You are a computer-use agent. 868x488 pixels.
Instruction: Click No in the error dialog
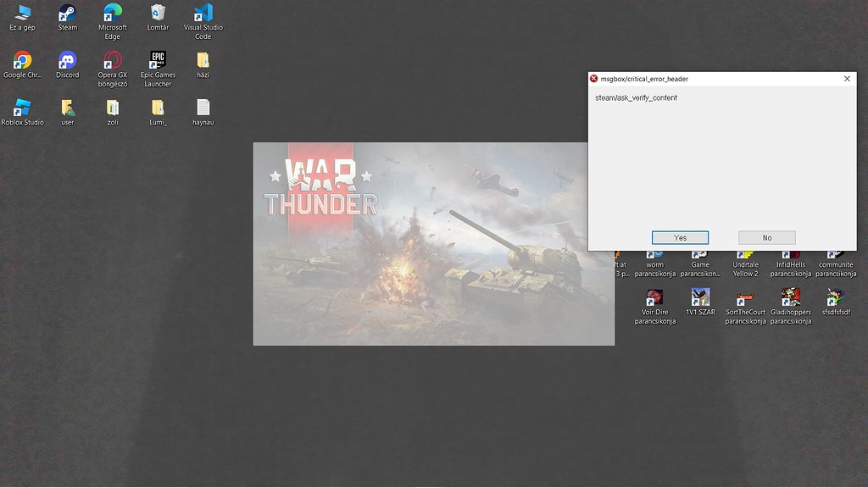tap(766, 237)
